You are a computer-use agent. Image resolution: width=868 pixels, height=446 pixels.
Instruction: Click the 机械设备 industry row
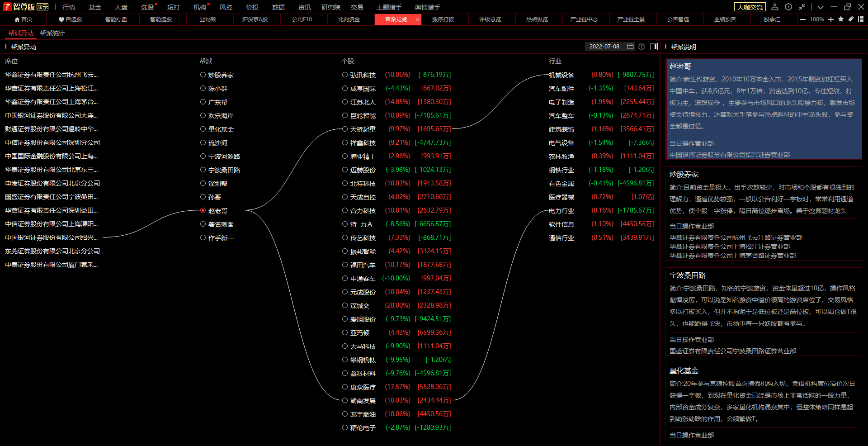(601, 75)
